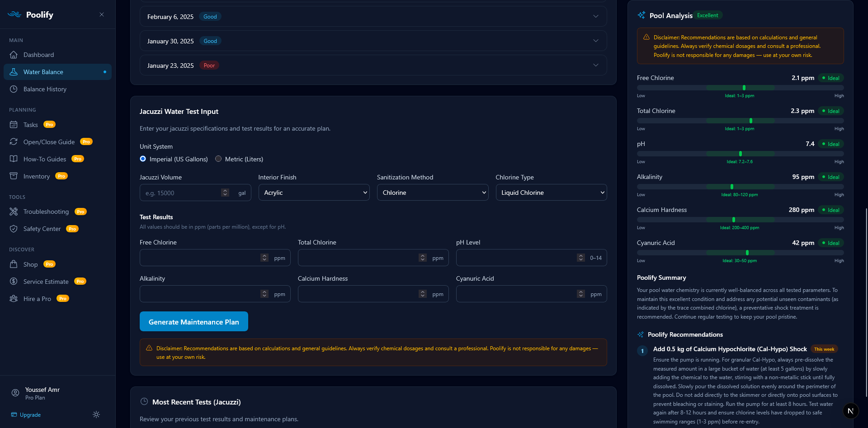
Task: Click the Free Chlorine range bar in Pool Analysis
Action: (x=740, y=88)
